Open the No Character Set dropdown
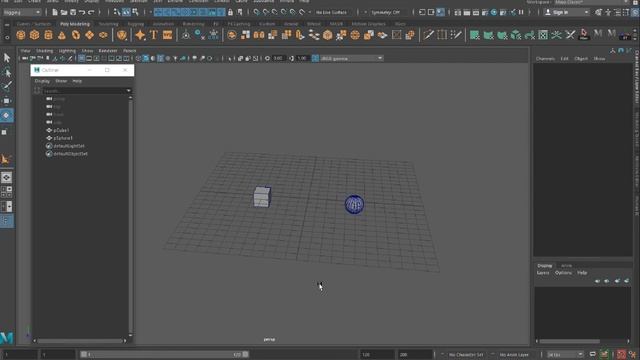The image size is (640, 360). [466, 355]
